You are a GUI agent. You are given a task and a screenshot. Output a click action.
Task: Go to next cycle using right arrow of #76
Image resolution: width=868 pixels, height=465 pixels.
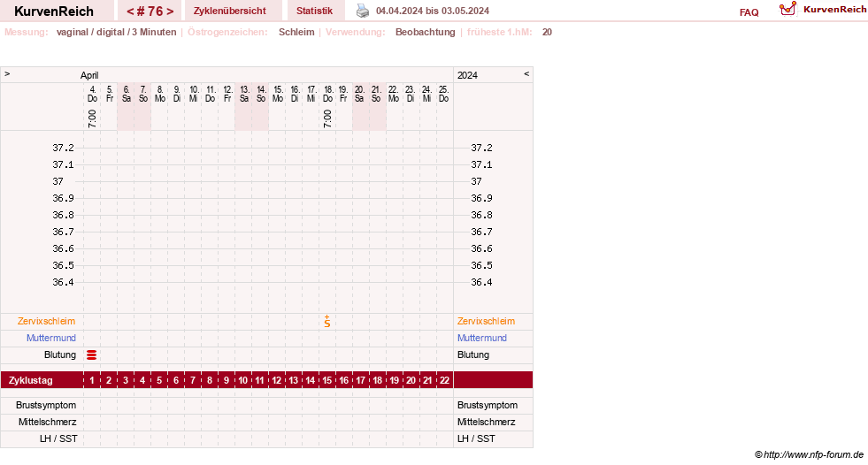[x=170, y=11]
